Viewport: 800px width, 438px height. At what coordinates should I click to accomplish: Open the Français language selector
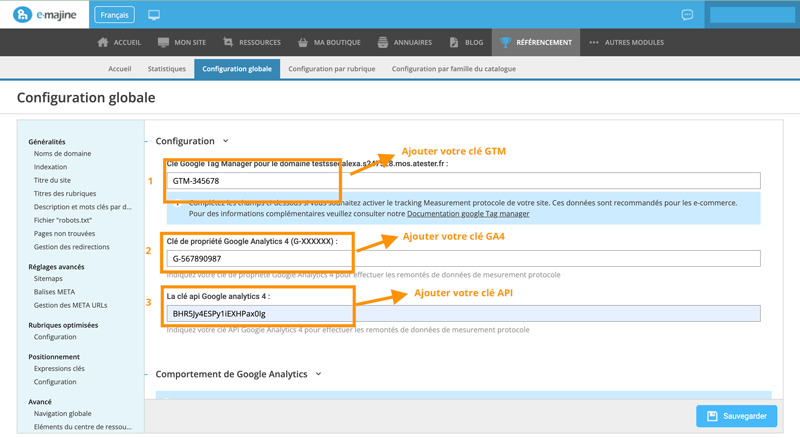pyautogui.click(x=114, y=15)
